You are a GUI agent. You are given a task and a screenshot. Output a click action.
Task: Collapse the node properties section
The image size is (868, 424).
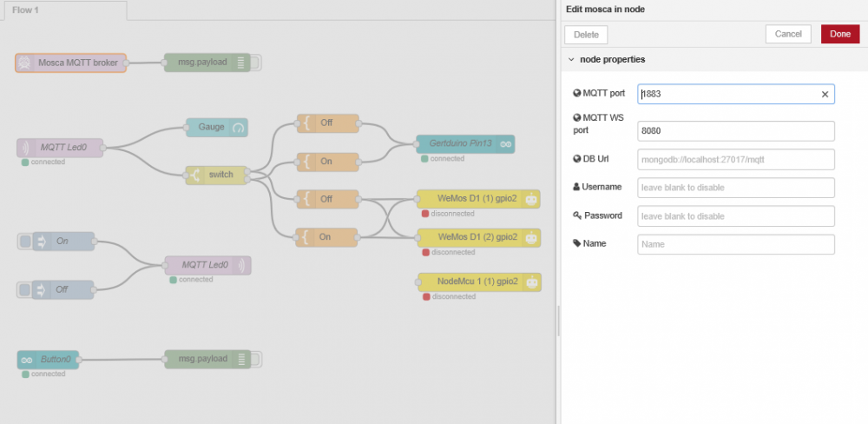pos(570,59)
